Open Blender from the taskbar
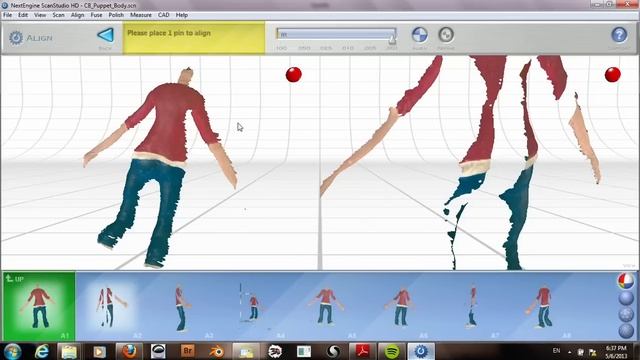Image resolution: width=640 pixels, height=360 pixels. (x=216, y=351)
